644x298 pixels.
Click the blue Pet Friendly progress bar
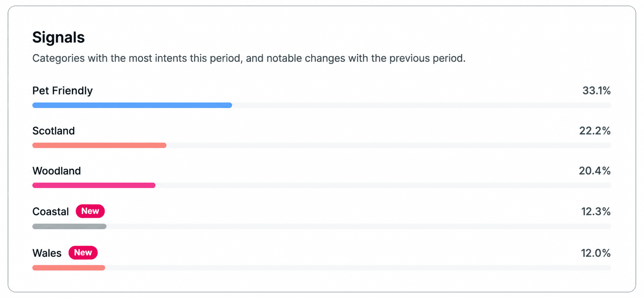tap(132, 105)
